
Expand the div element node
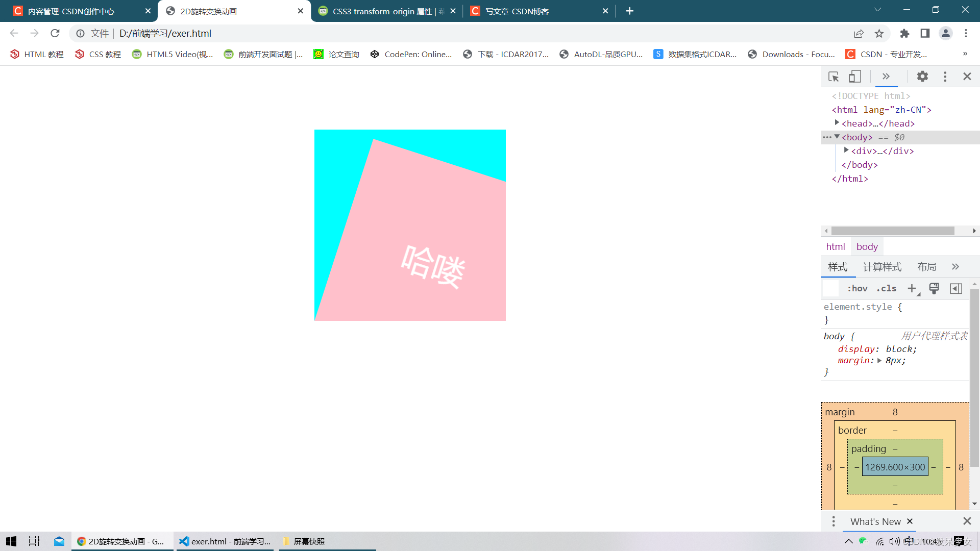[846, 150]
